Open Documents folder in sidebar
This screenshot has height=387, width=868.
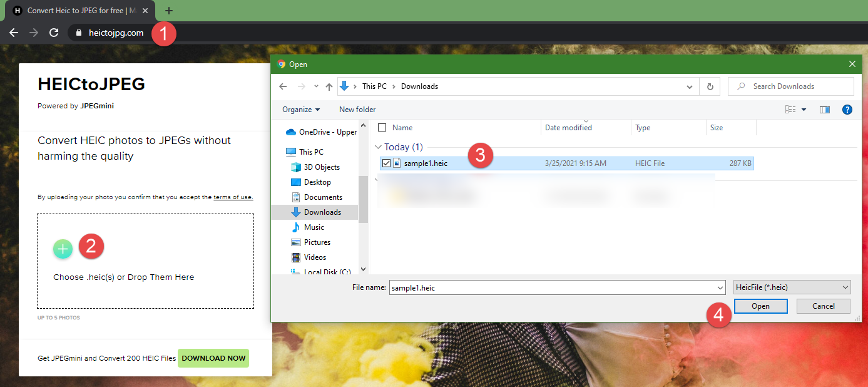317,197
